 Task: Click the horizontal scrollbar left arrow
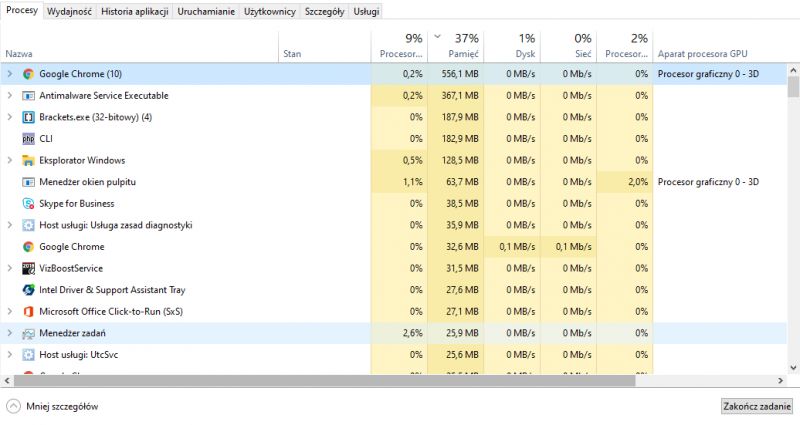(x=7, y=381)
